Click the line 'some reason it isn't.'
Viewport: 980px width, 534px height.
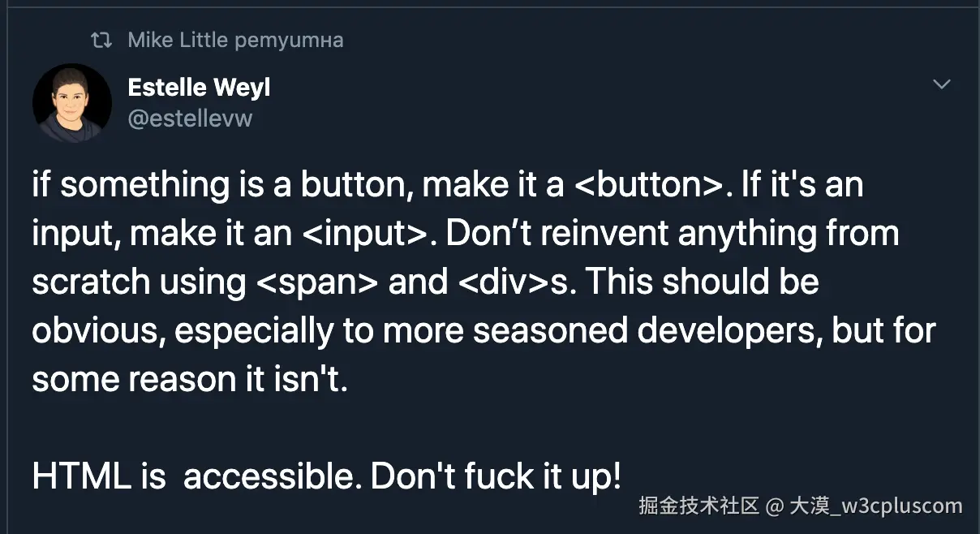[189, 379]
